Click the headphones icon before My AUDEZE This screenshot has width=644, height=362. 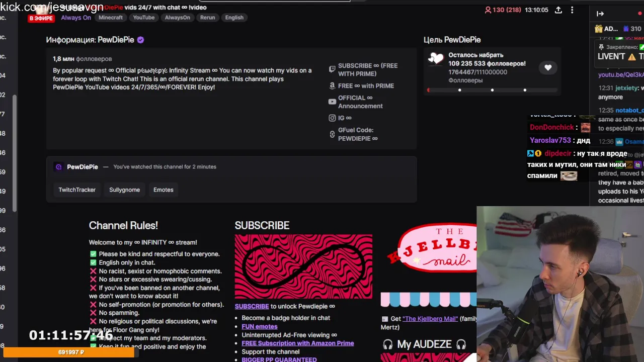tap(387, 344)
